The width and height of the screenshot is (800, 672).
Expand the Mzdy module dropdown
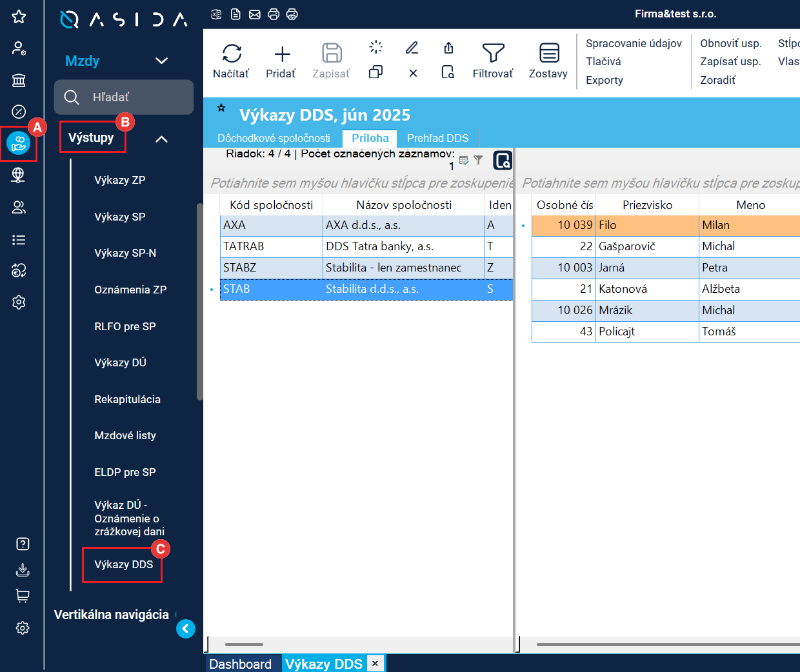click(x=161, y=61)
